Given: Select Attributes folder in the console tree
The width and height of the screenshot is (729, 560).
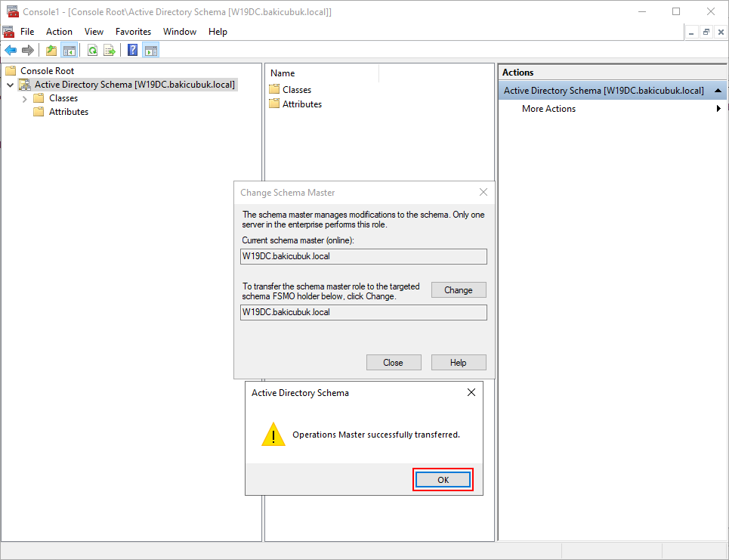Looking at the screenshot, I should tap(69, 112).
